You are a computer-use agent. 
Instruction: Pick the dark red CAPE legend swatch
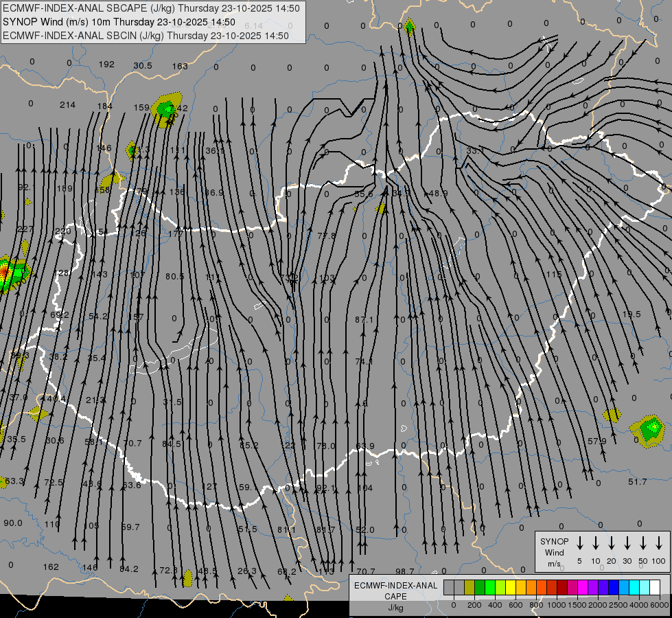562,588
